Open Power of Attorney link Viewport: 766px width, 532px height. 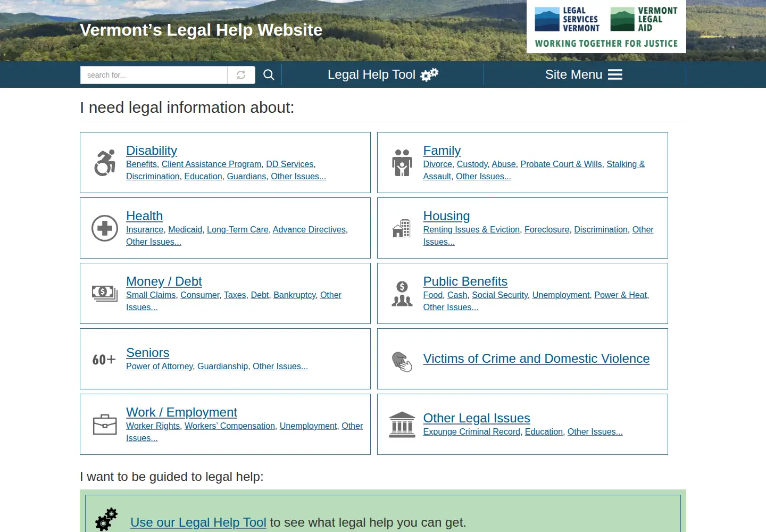pos(160,366)
